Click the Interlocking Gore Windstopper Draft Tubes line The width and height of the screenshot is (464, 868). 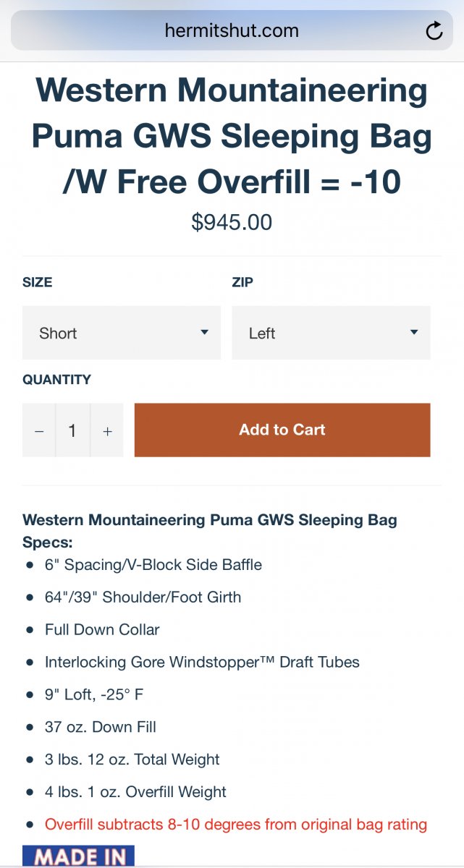(202, 662)
